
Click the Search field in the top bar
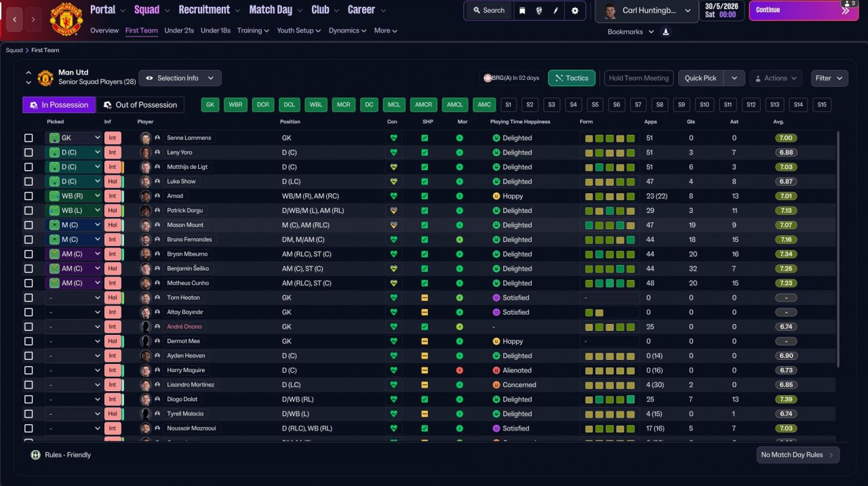tap(488, 10)
